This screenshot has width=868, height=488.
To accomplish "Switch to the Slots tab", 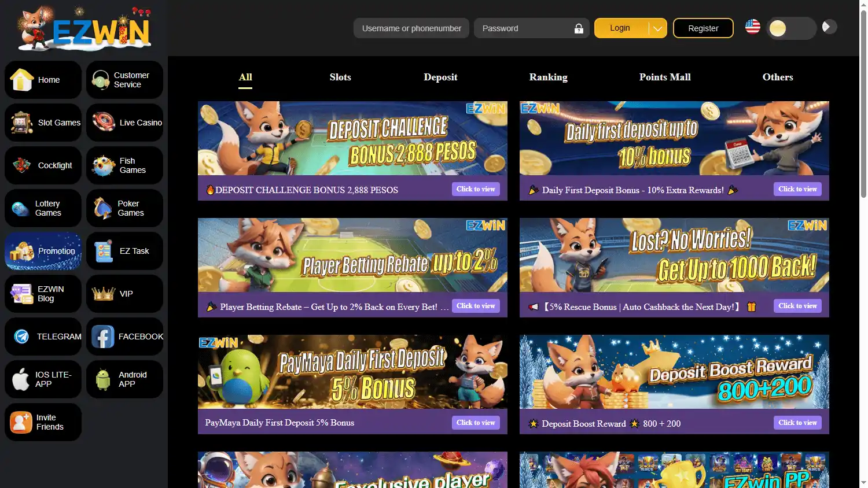I will 340,77.
